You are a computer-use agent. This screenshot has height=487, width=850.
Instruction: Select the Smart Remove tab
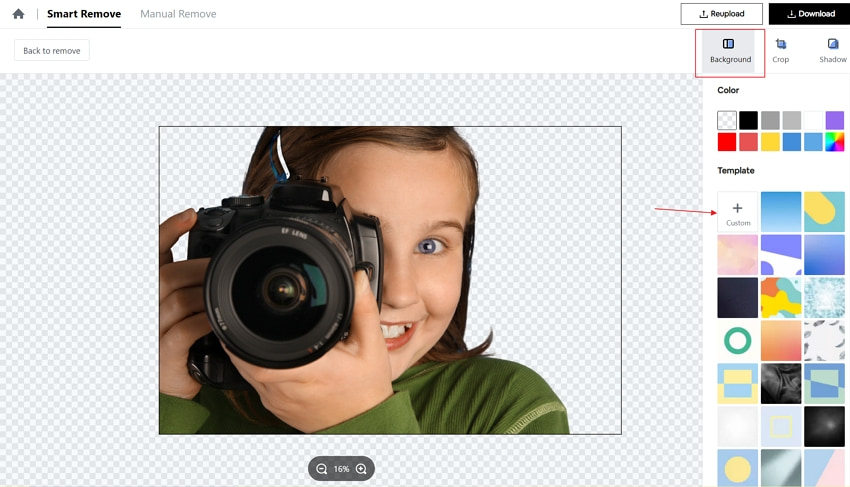click(84, 14)
